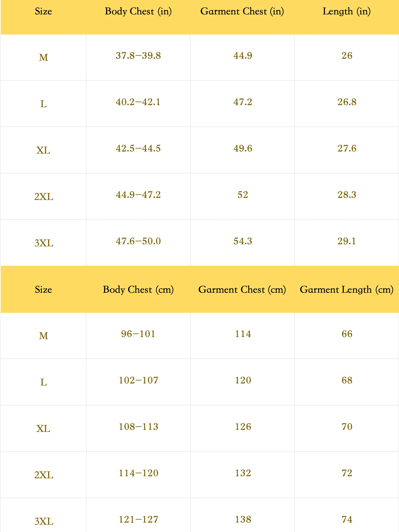Click the Garment Length (cm) header
This screenshot has width=399, height=532.
346,289
